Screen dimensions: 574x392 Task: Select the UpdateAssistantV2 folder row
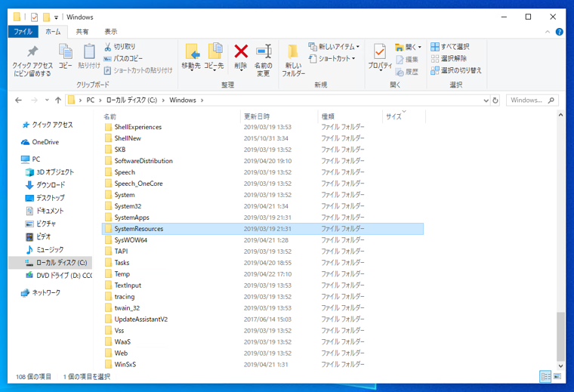(x=263, y=319)
